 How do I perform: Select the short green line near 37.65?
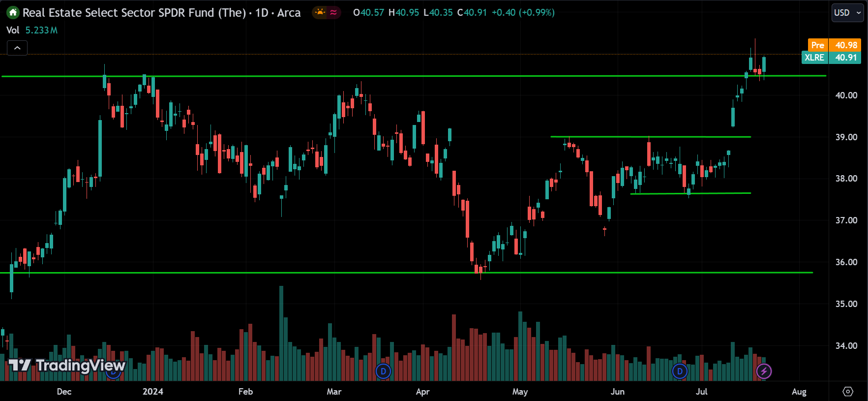coord(690,193)
